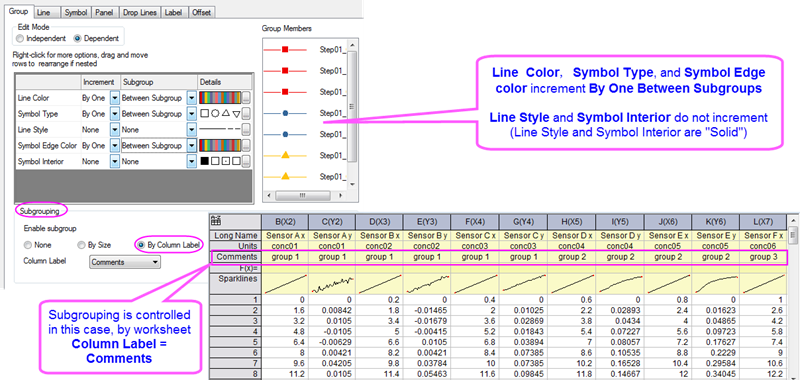Open Line Style increment dropdown
This screenshot has width=800, height=380.
115,130
